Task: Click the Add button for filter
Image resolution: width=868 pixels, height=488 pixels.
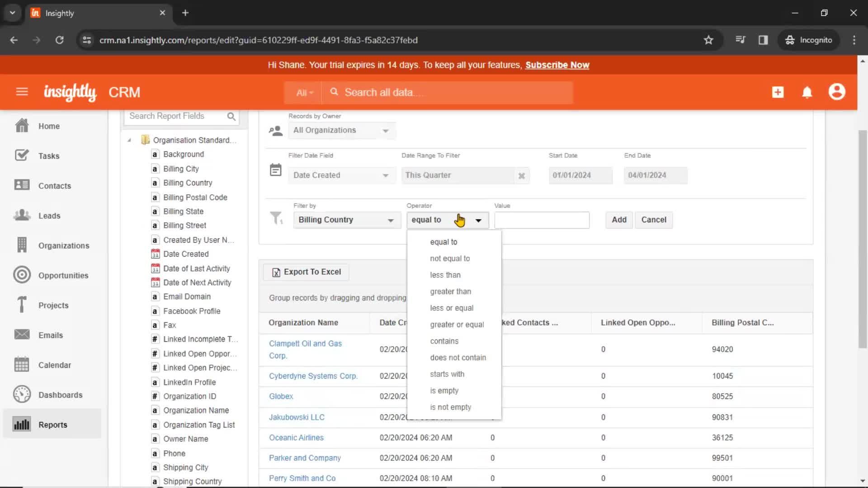Action: [x=619, y=219]
